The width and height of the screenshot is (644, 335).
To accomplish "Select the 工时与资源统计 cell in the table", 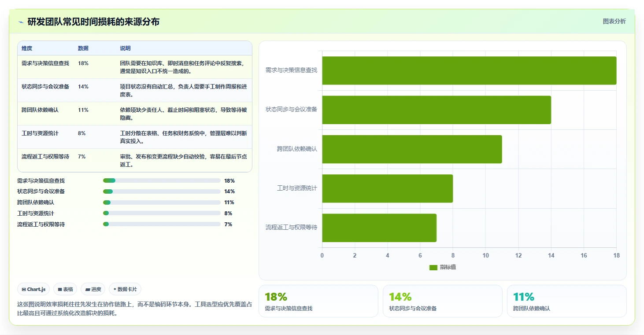I will point(40,133).
